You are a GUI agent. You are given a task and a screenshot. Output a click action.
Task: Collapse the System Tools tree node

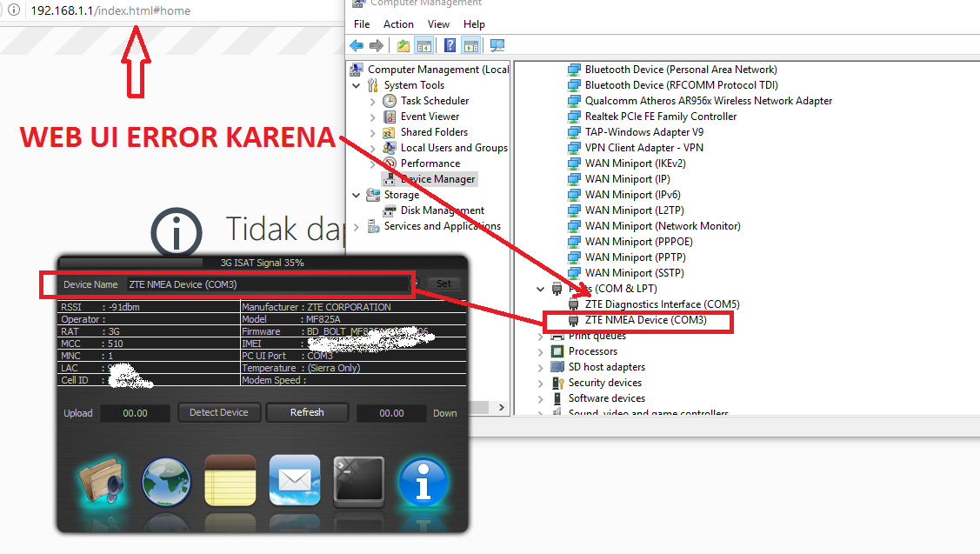click(357, 85)
